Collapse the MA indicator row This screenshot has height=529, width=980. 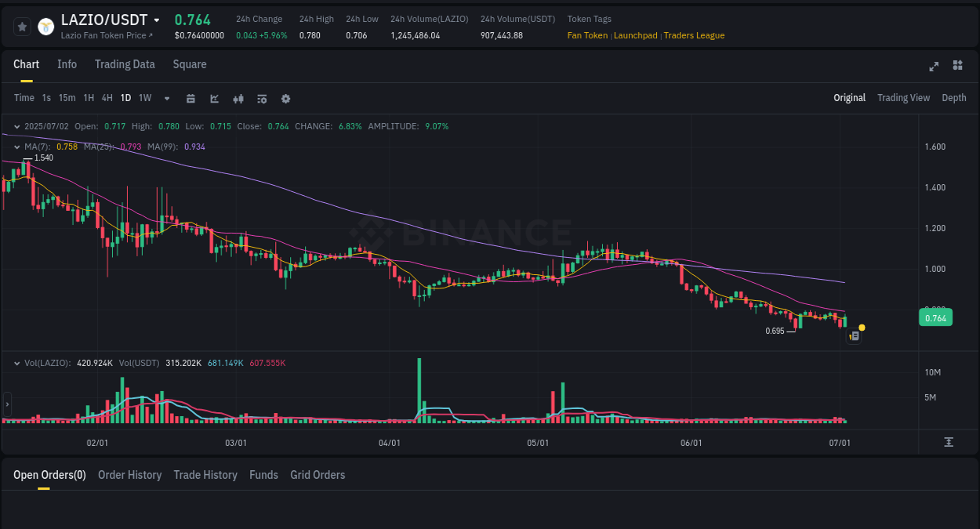coord(16,147)
